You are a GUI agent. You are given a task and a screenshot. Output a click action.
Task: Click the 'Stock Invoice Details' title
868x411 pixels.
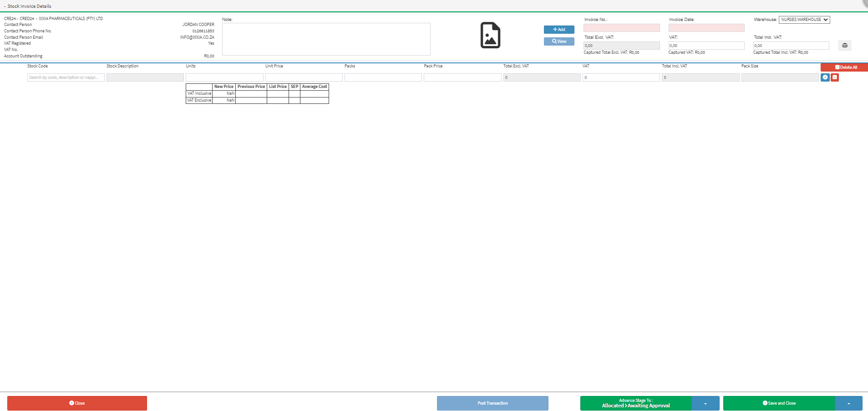click(x=29, y=6)
